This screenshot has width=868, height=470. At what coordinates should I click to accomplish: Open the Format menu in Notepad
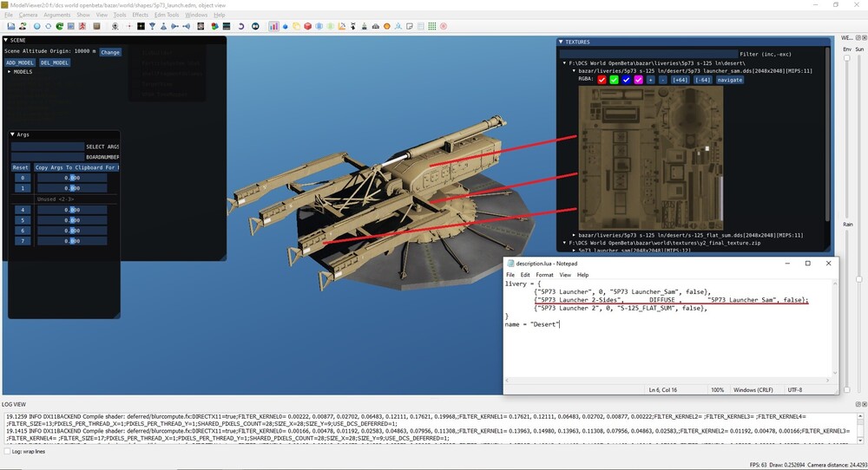[x=544, y=275]
